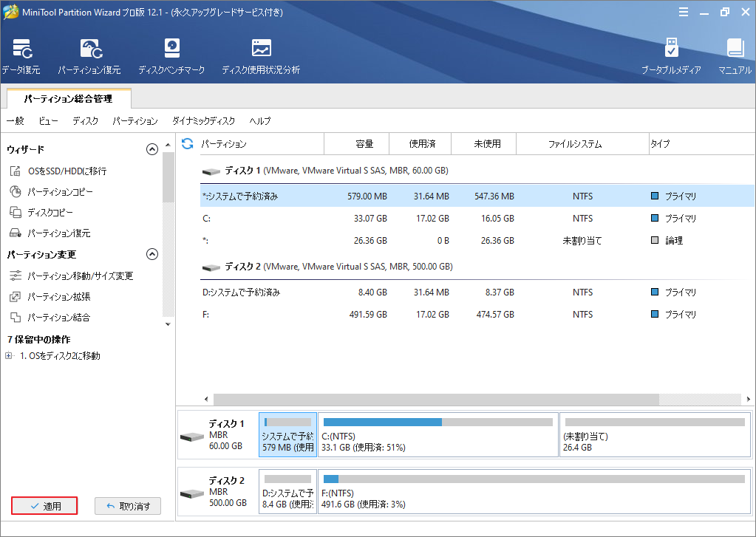Start ディスクコピー wizard
The height and width of the screenshot is (537, 756).
click(x=41, y=213)
